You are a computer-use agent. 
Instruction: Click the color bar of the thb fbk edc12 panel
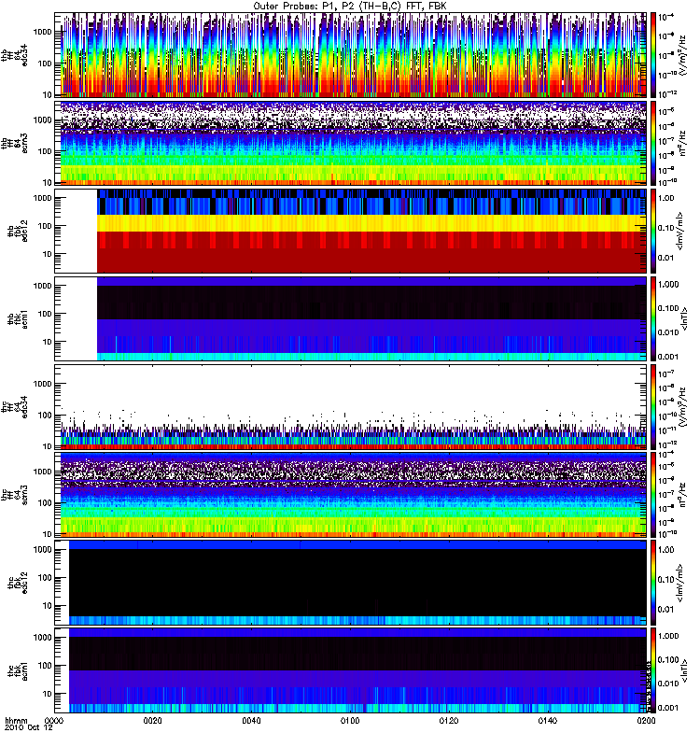tap(653, 231)
